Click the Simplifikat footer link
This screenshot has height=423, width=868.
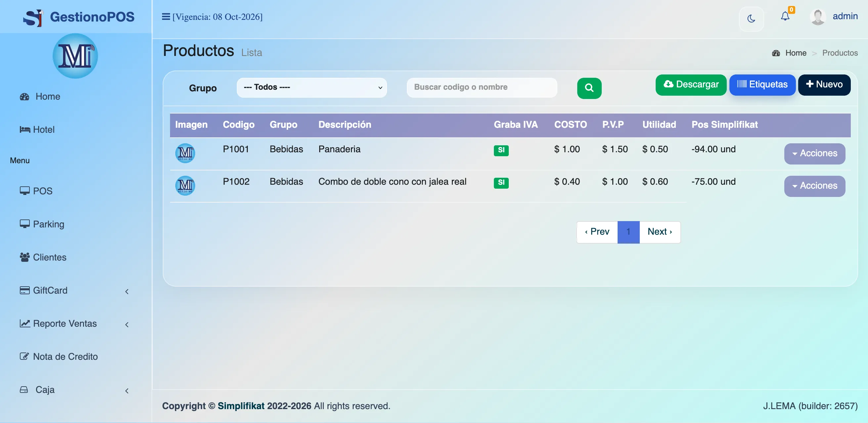click(x=241, y=406)
